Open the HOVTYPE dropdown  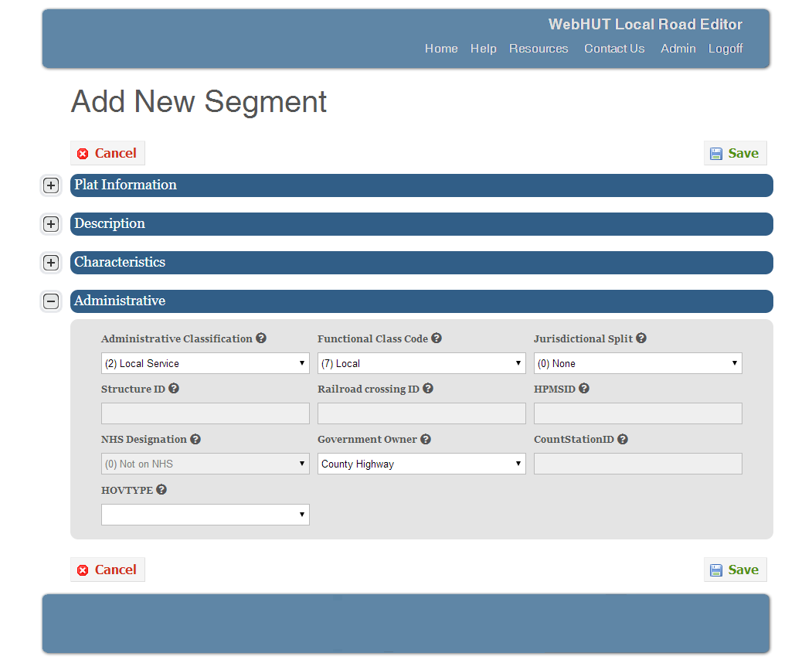205,515
